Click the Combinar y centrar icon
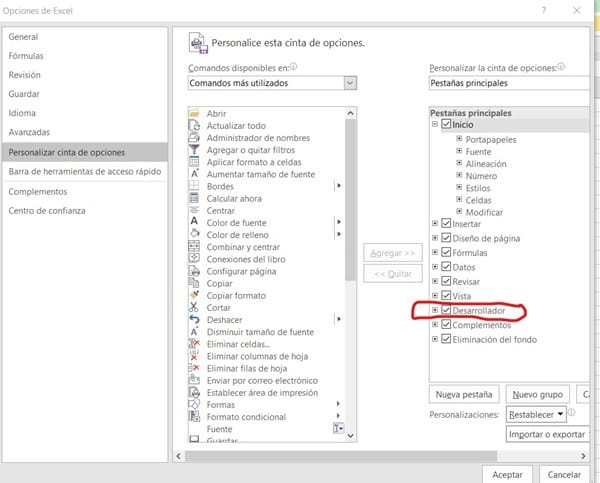 click(x=194, y=247)
